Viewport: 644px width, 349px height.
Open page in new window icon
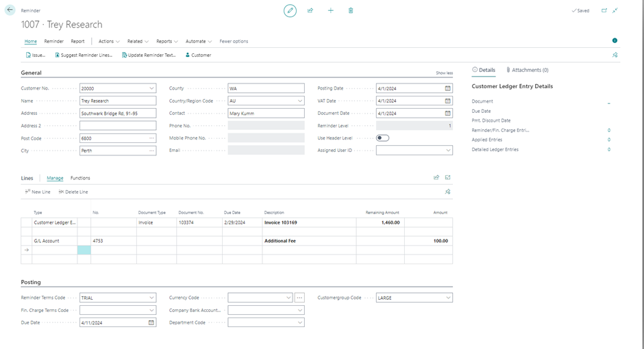(604, 11)
